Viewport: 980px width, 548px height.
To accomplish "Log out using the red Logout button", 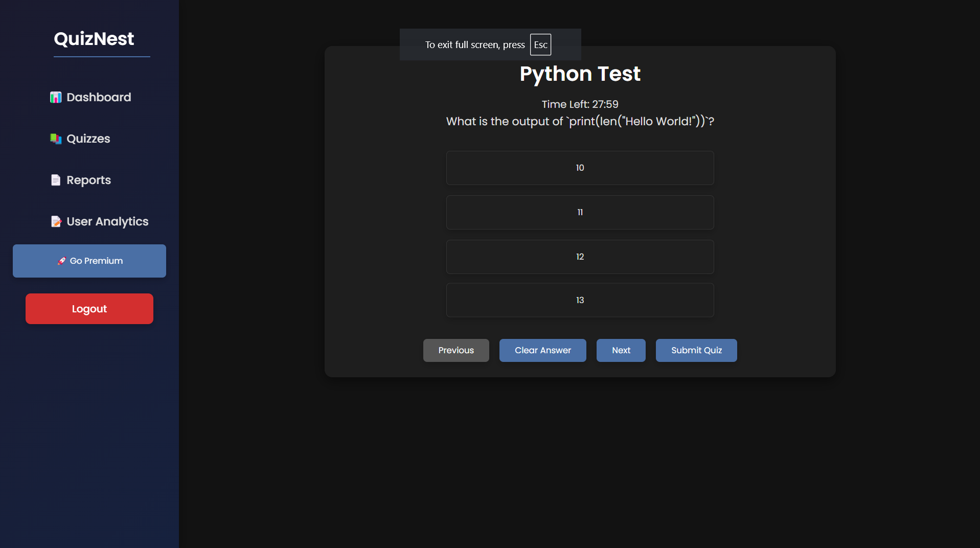I will click(x=89, y=309).
